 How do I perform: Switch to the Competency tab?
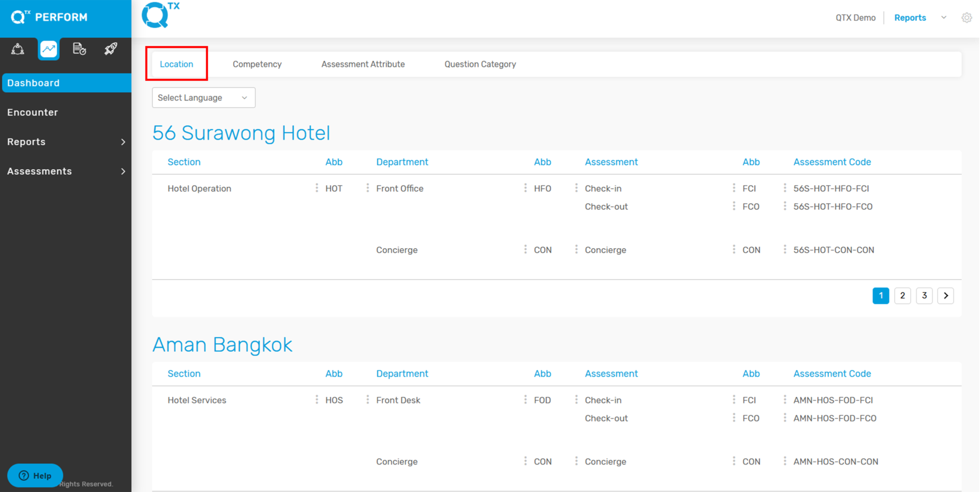point(257,64)
